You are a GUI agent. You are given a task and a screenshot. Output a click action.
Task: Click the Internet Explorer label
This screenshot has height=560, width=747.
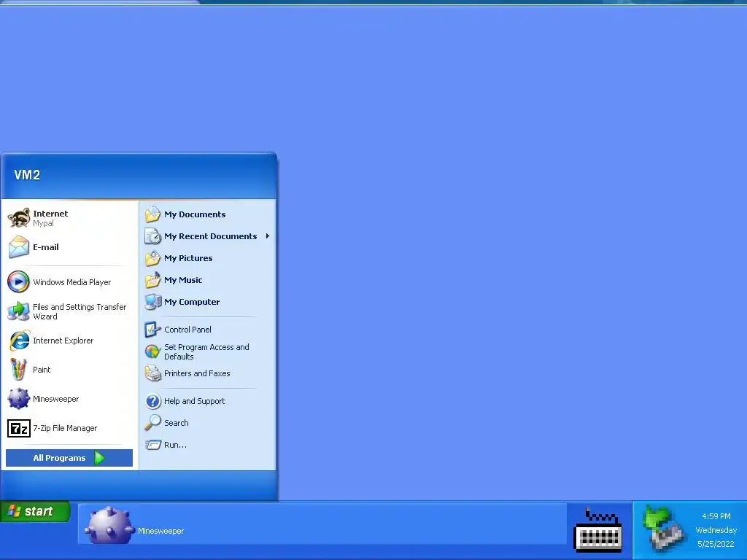tap(63, 341)
